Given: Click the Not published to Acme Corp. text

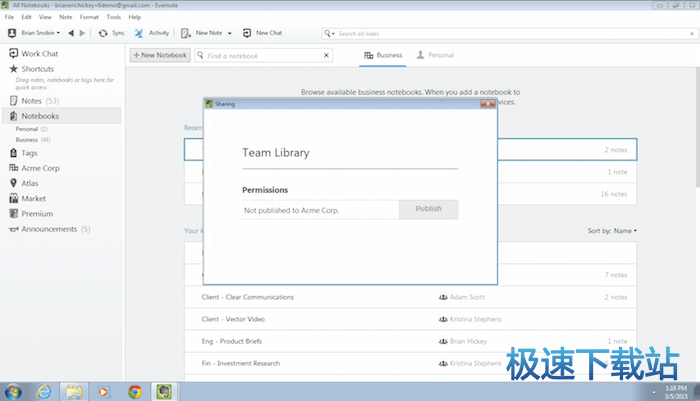Looking at the screenshot, I should (292, 210).
